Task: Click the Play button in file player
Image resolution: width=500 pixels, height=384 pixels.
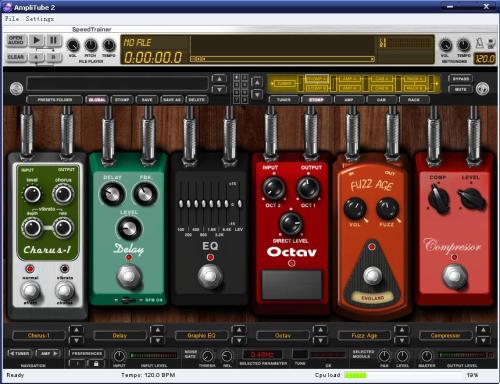Action: pos(36,40)
